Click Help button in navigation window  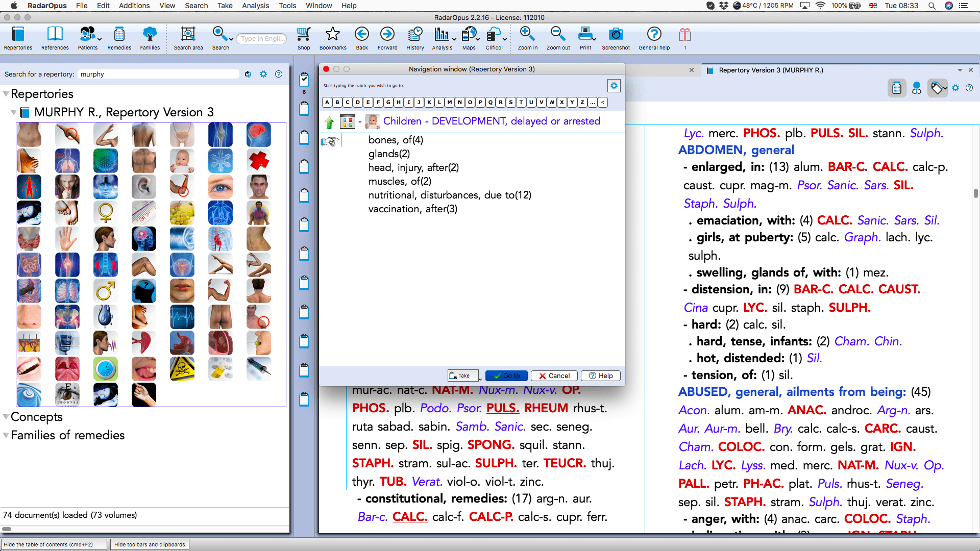601,375
